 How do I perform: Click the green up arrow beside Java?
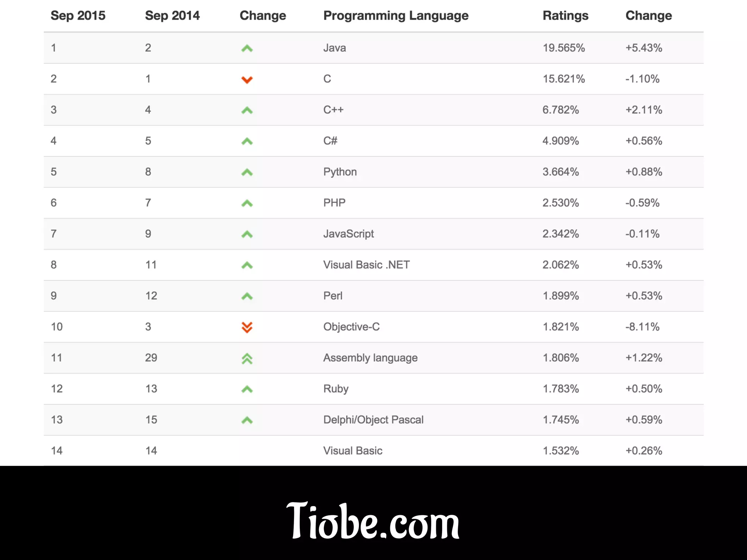click(x=247, y=48)
